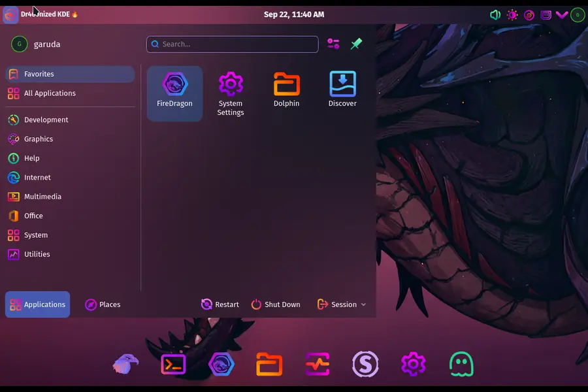Show All Applications list

70,93
